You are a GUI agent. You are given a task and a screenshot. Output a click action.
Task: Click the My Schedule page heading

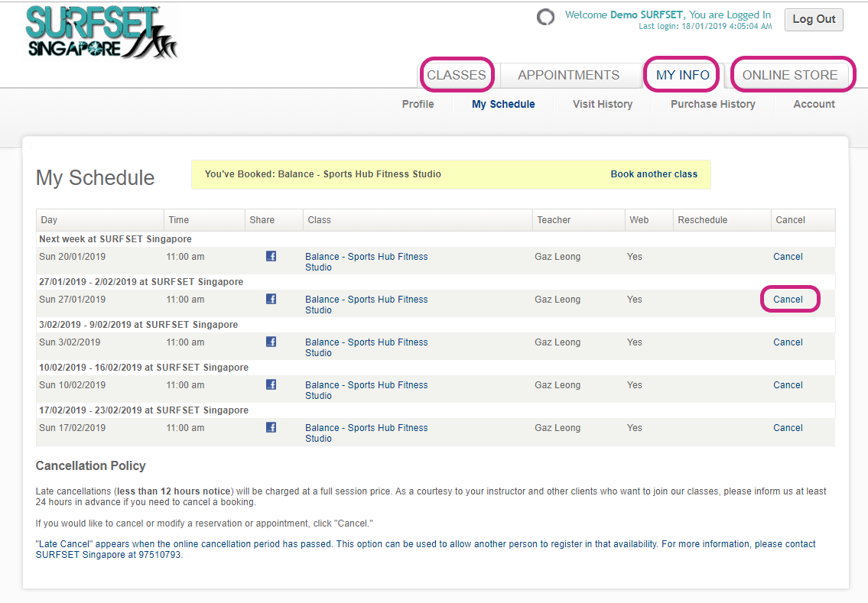pos(96,177)
